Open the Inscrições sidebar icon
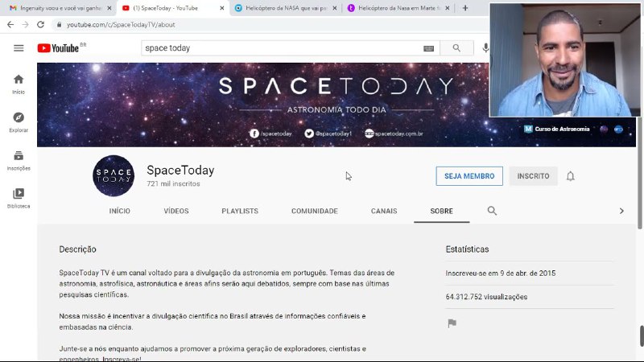The width and height of the screenshot is (644, 362). (x=19, y=160)
